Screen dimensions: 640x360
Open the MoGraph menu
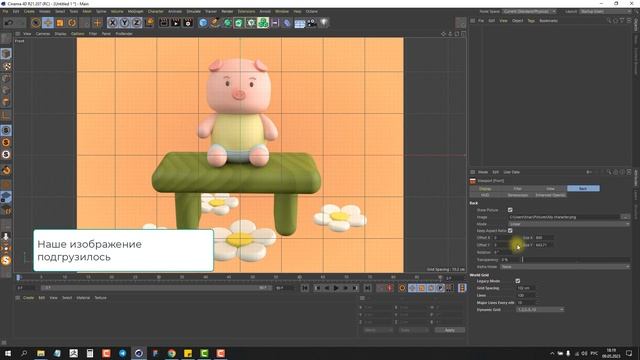(x=135, y=11)
